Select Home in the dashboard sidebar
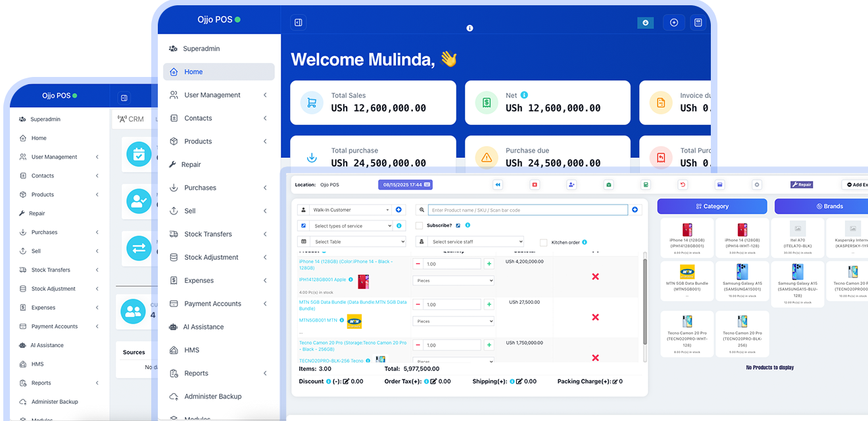Screen dimensions: 868x421 pyautogui.click(x=218, y=72)
